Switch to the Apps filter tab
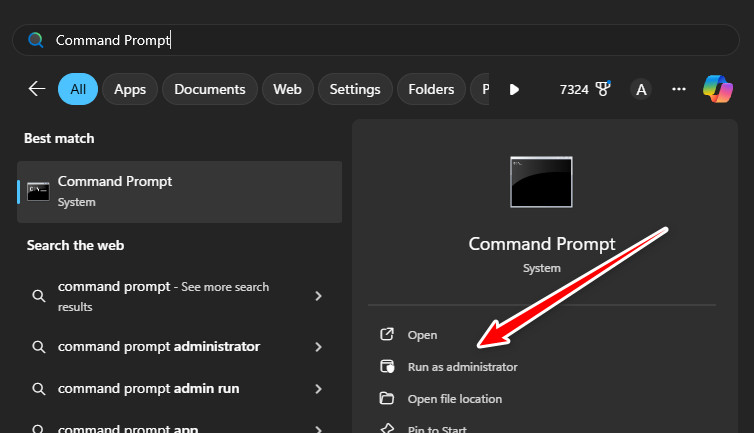This screenshot has height=433, width=754. click(x=130, y=89)
